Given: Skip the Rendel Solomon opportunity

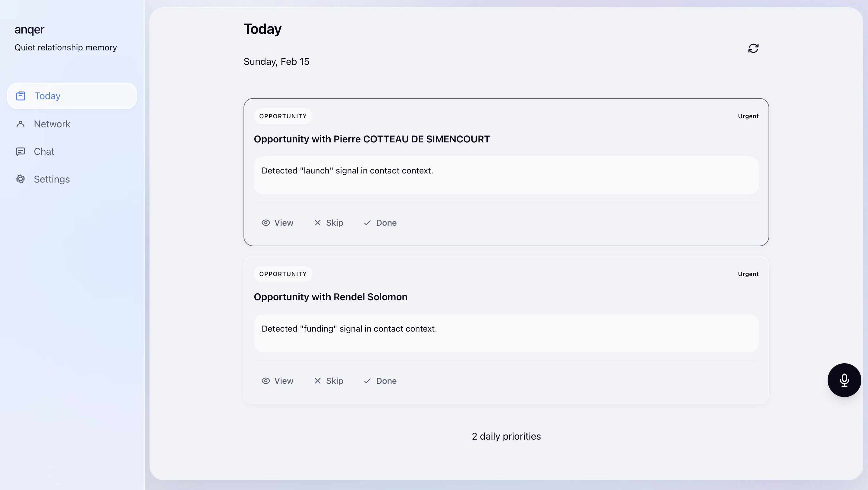Looking at the screenshot, I should (x=328, y=381).
